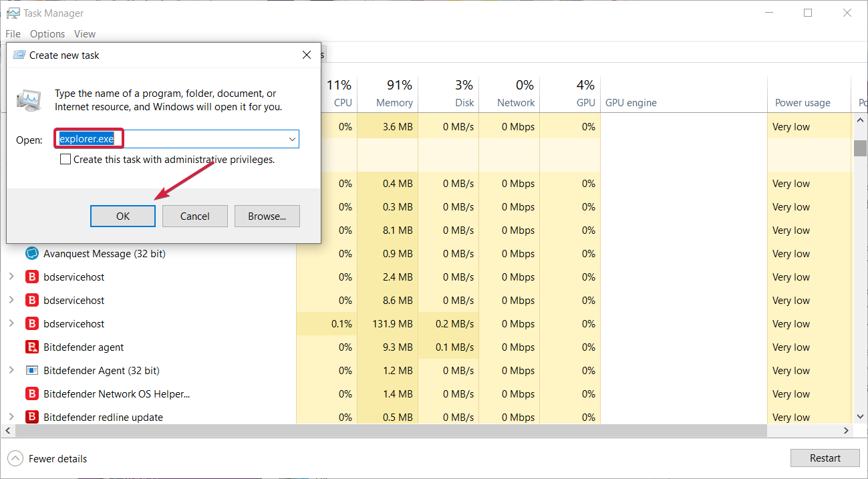Click the Bitdefender Agent (32 bit) icon
This screenshot has height=479, width=868.
pyautogui.click(x=32, y=371)
